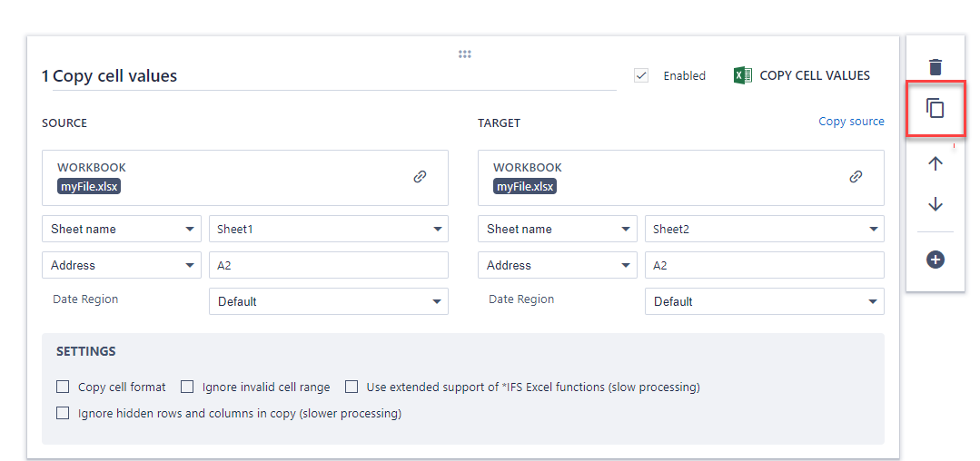Delete the step with the trash icon
This screenshot has width=980, height=461.
(x=935, y=66)
